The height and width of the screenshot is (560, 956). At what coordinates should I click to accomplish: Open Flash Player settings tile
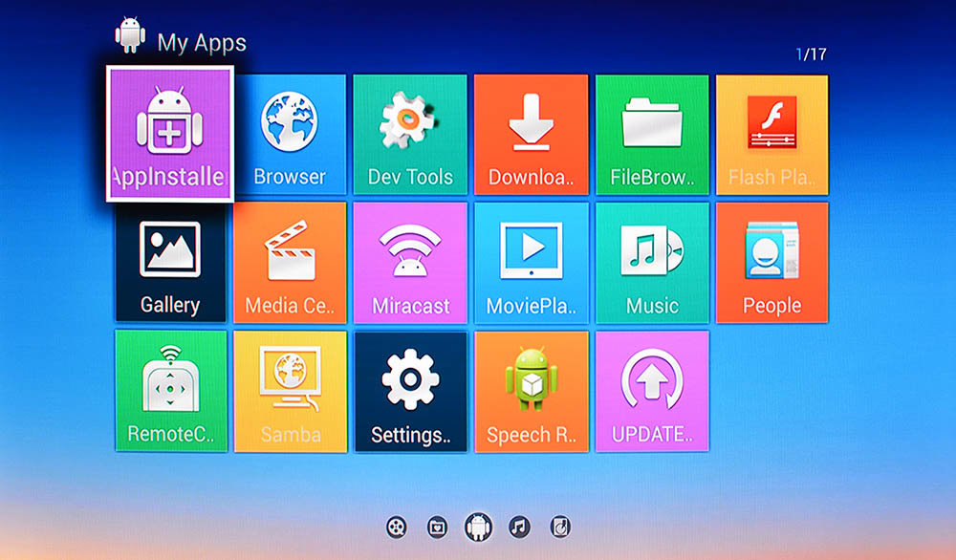771,135
